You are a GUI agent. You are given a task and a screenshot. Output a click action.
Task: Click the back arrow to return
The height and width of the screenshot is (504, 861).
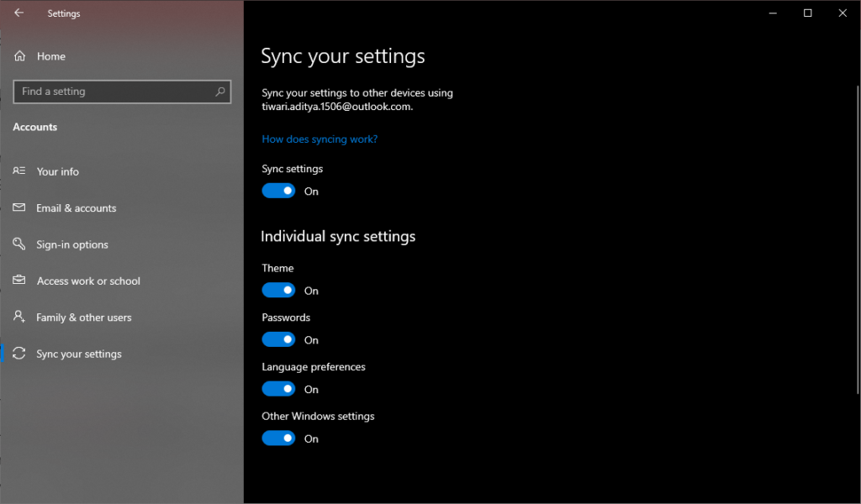[x=17, y=13]
